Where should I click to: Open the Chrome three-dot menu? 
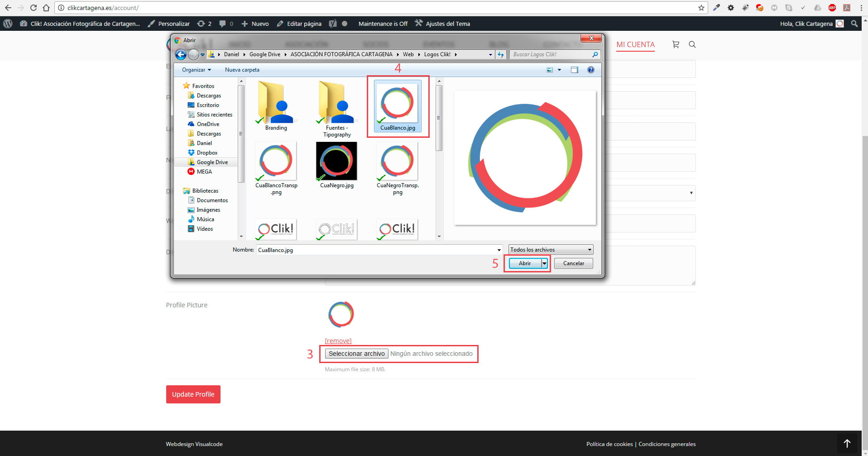tap(861, 8)
